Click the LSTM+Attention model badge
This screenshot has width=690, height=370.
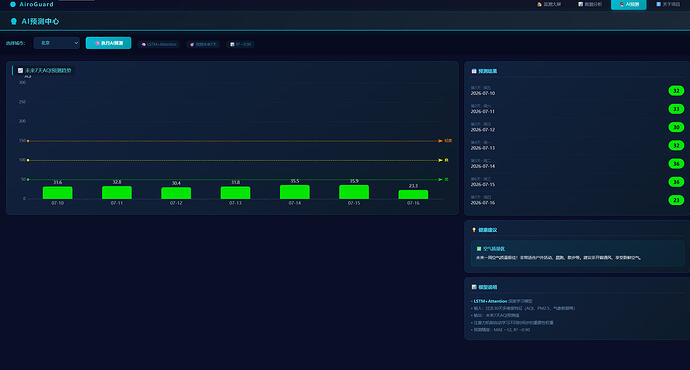pyautogui.click(x=159, y=44)
